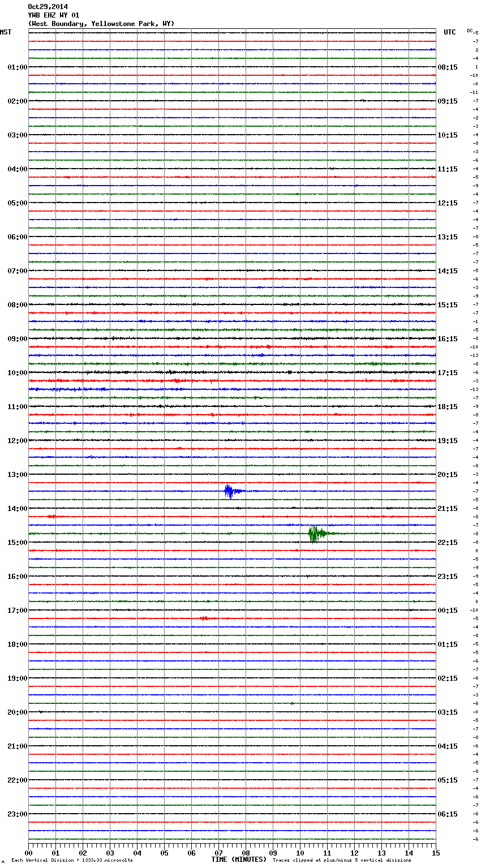481x868 pixels.
Task: Click the 20:15 UTC time label
Action: pyautogui.click(x=448, y=475)
